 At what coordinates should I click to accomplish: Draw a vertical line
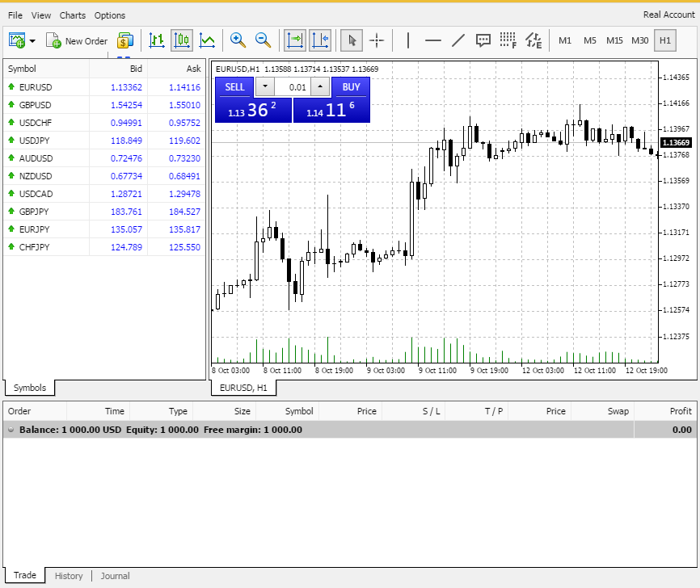tap(408, 40)
